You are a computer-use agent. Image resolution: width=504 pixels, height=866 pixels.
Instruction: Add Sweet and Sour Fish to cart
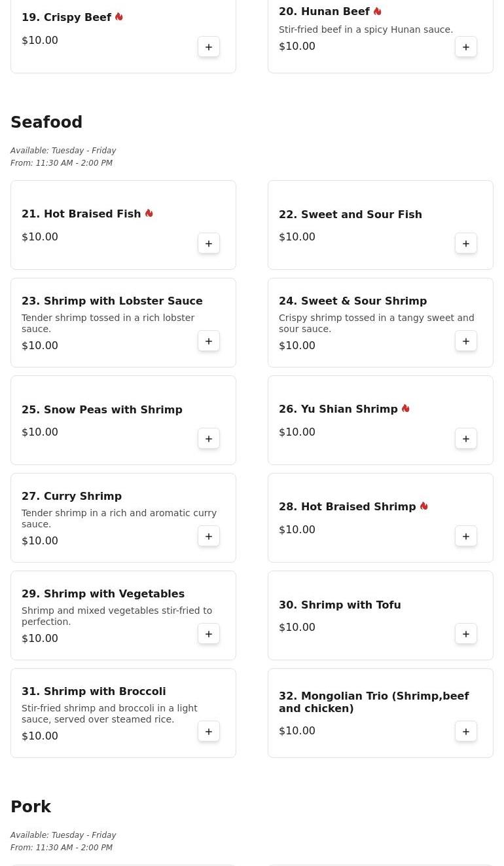pos(466,244)
